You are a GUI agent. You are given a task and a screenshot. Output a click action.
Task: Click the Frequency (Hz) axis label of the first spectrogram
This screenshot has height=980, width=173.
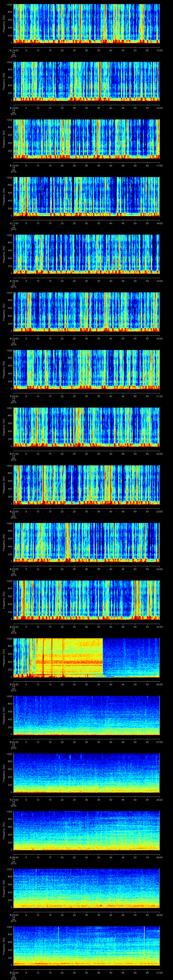pyautogui.click(x=4, y=24)
